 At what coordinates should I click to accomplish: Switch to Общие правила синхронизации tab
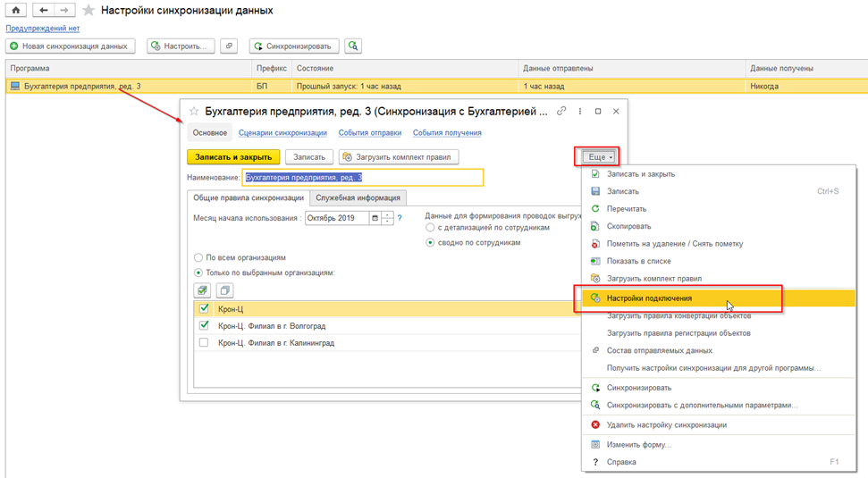(x=249, y=197)
